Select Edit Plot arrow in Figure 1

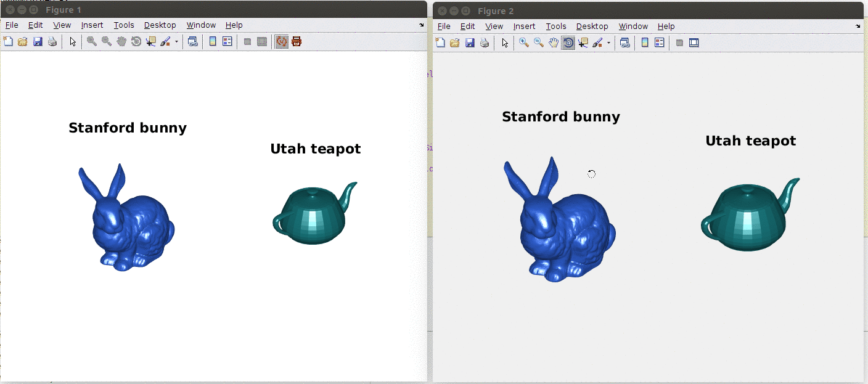(x=73, y=42)
